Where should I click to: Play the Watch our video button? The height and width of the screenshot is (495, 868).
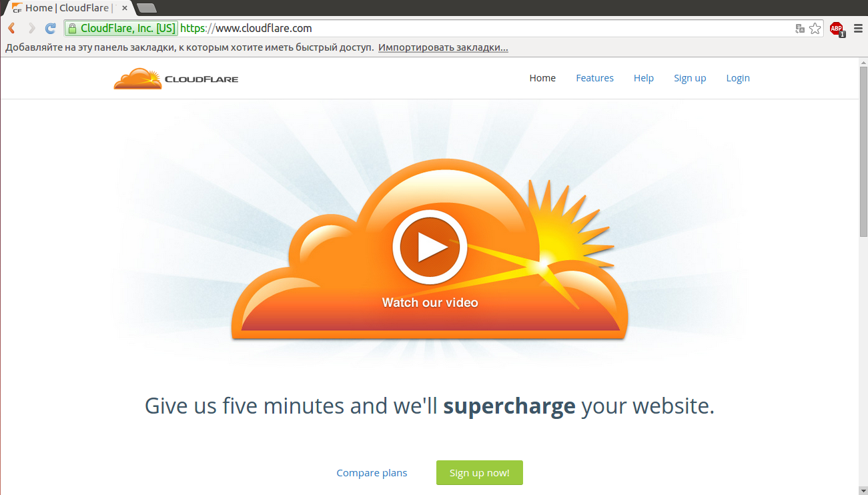430,247
